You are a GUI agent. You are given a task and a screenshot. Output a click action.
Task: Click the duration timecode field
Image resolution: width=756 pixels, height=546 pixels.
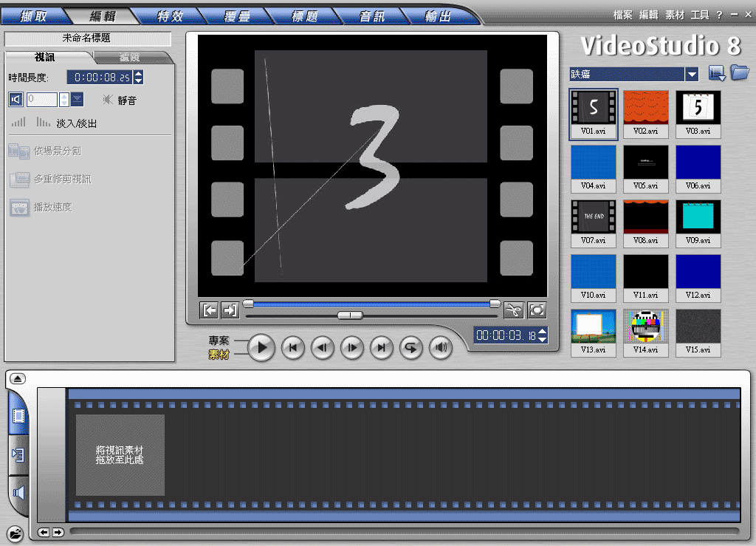(100, 77)
